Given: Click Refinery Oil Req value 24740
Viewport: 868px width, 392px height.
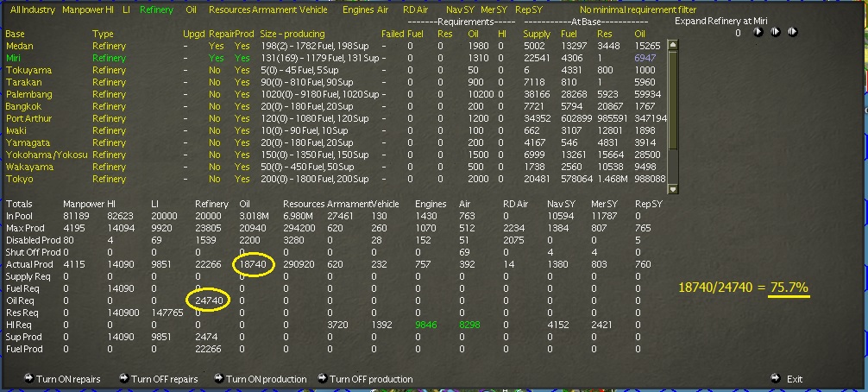Looking at the screenshot, I should (x=210, y=300).
